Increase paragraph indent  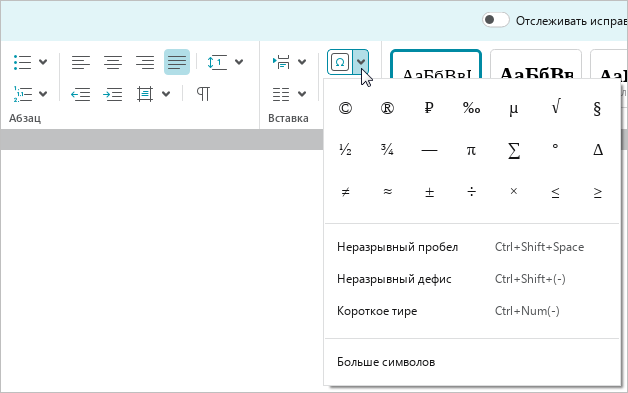[x=113, y=94]
